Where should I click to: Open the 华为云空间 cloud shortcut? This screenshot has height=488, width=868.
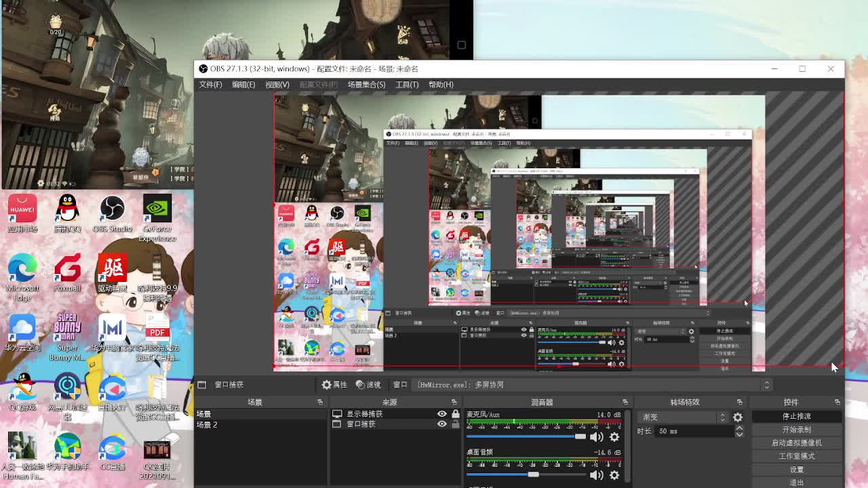22,332
